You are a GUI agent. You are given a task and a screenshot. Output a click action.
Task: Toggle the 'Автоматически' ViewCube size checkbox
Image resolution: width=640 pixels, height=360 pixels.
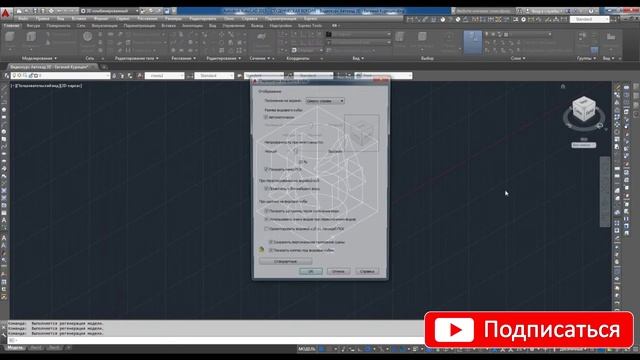[266, 117]
